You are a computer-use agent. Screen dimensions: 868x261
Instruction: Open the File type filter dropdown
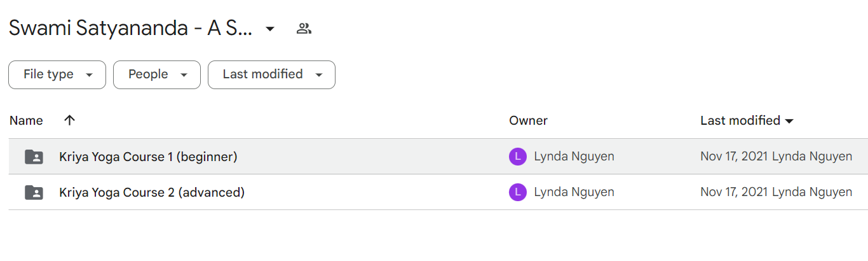click(x=57, y=74)
